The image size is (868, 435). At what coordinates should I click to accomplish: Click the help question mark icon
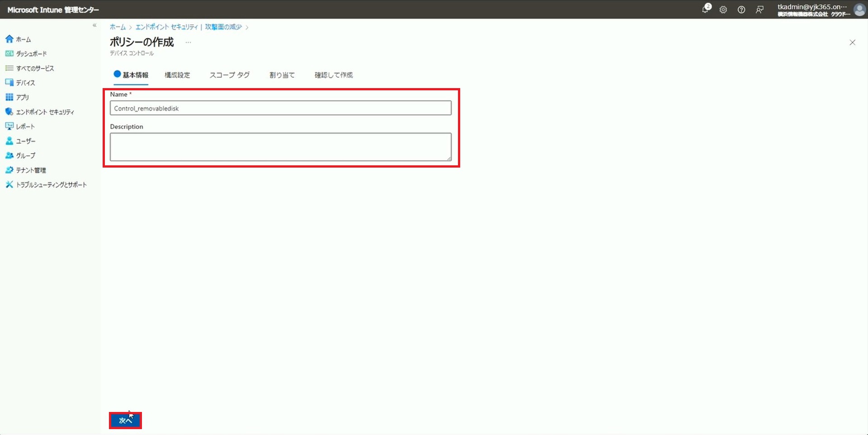(x=741, y=9)
